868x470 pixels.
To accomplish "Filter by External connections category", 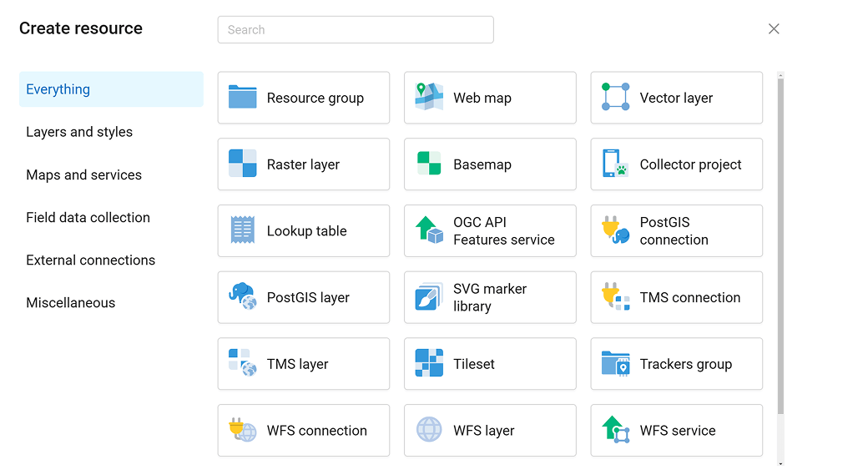I will tap(90, 260).
